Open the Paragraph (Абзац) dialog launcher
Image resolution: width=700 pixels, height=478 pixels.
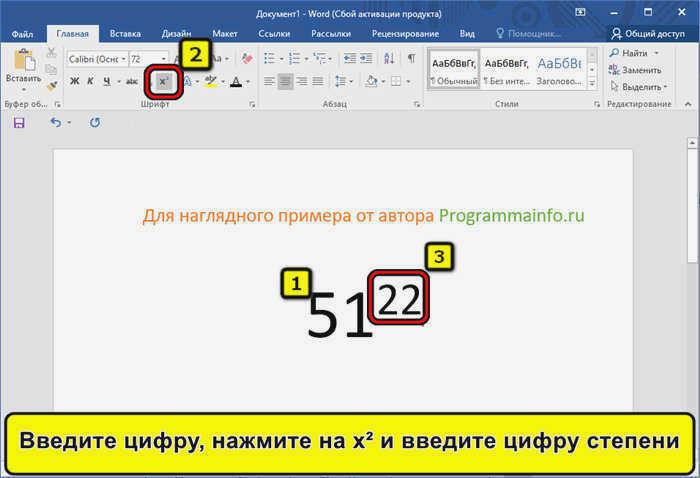[417, 104]
